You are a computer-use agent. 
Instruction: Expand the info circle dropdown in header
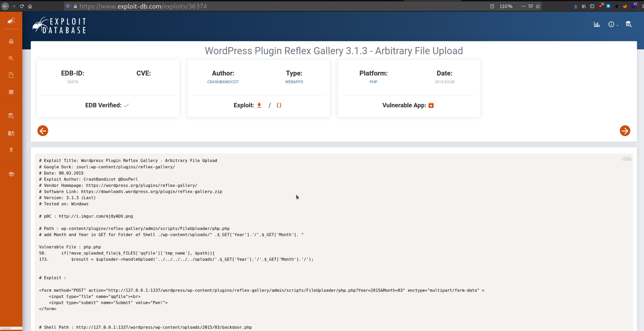click(612, 24)
